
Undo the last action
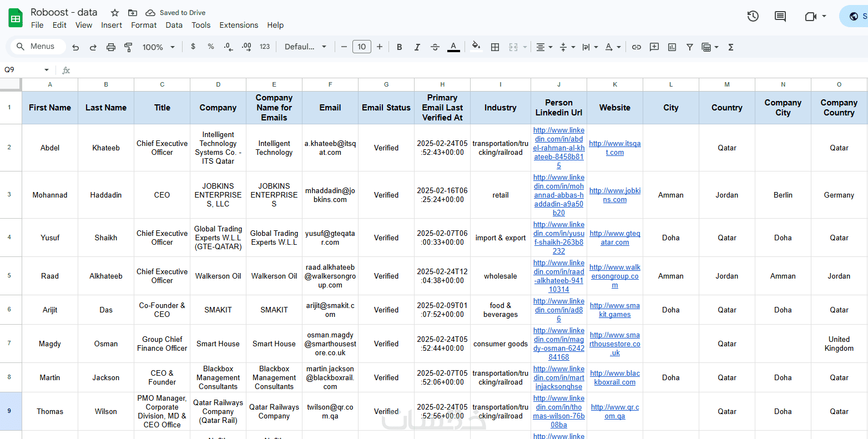tap(75, 47)
